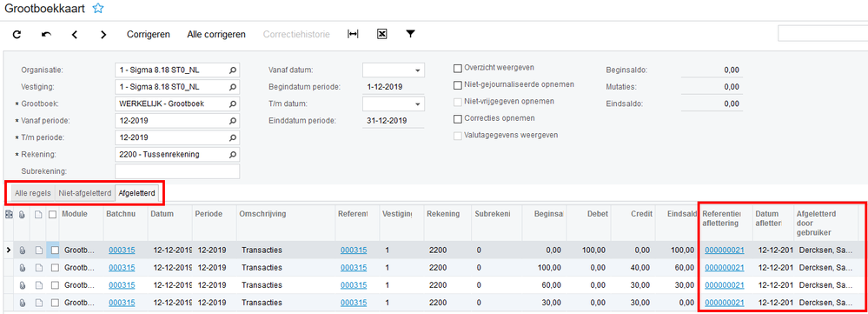868x314 pixels.
Task: Go to the next record arrow
Action: (x=103, y=34)
